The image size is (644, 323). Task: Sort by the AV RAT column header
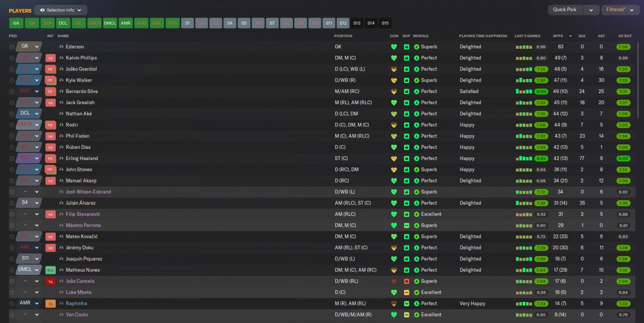click(624, 36)
